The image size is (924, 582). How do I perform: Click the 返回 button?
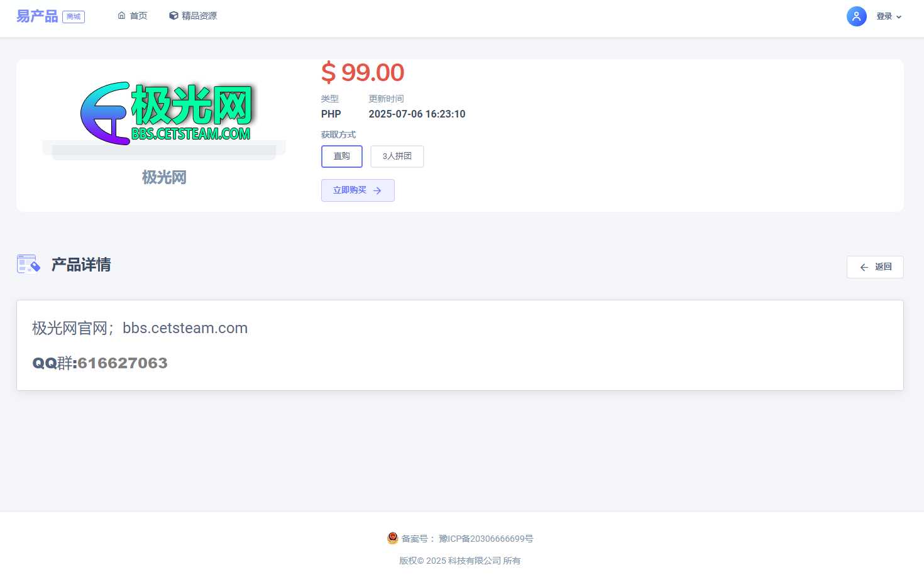tap(875, 267)
